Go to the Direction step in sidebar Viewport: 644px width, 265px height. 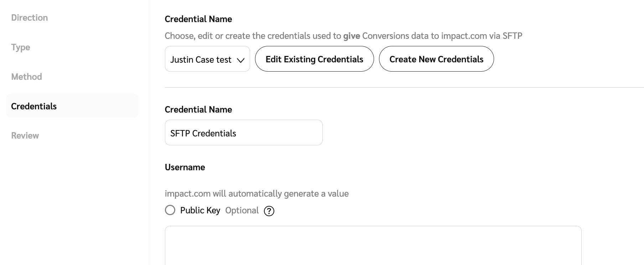coord(30,18)
